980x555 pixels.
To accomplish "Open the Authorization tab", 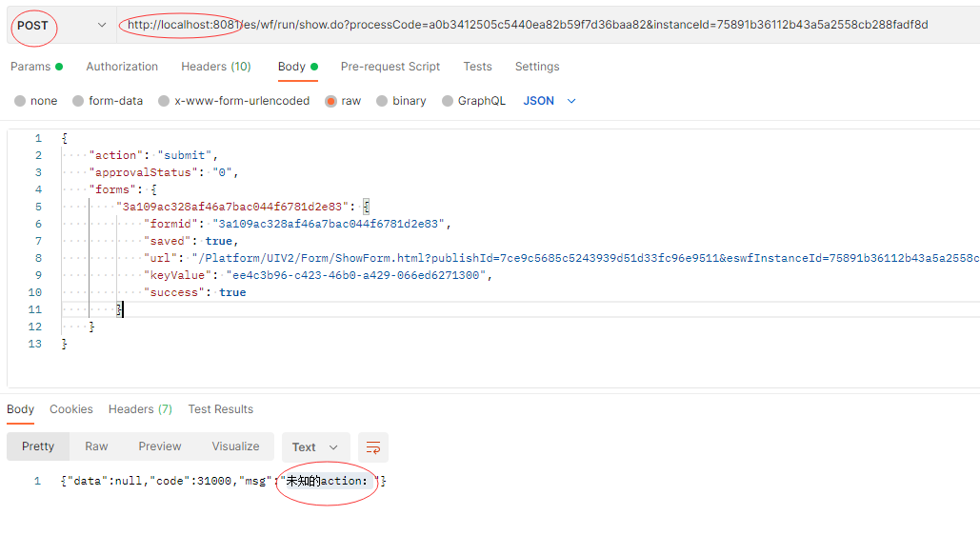I will (122, 67).
